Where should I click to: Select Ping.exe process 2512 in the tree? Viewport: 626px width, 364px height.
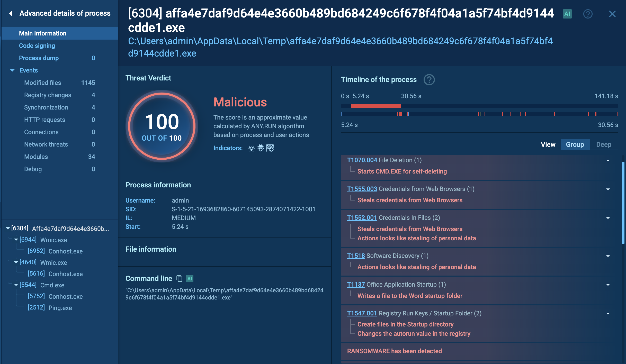60,308
